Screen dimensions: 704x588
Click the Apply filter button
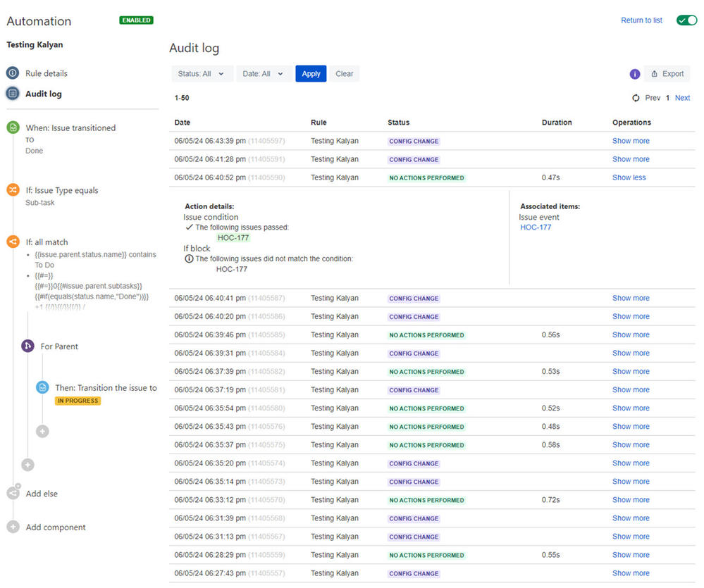point(311,74)
